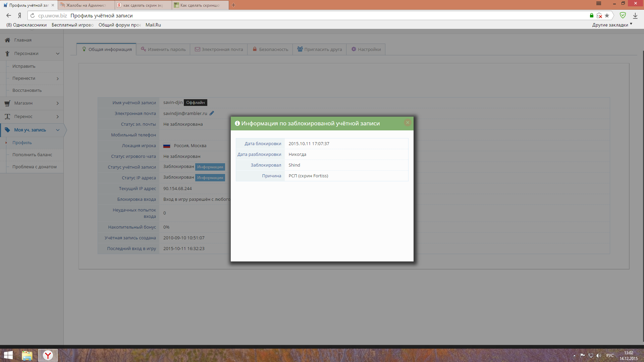Open the Пополнить баланс sidebar link

pos(32,155)
